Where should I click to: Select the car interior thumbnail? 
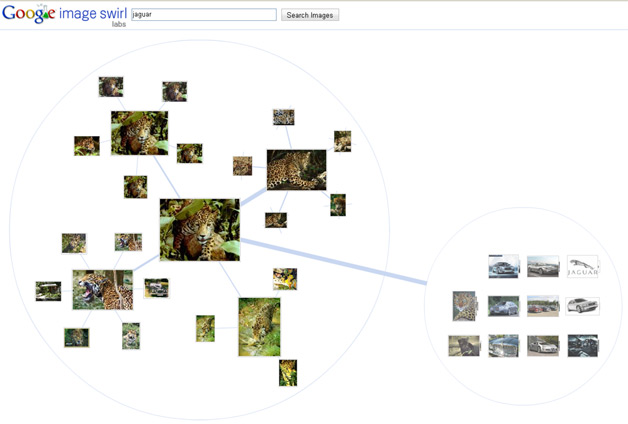(582, 346)
